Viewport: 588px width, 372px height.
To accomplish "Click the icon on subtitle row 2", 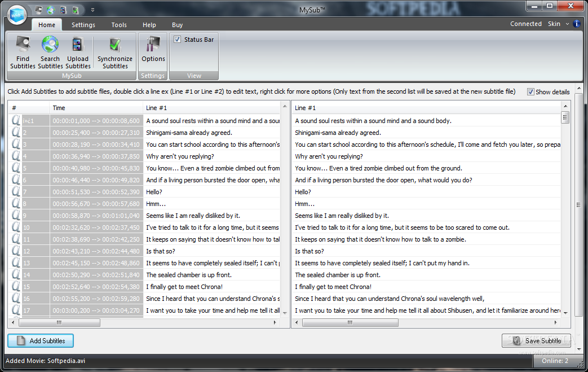I will (x=16, y=132).
